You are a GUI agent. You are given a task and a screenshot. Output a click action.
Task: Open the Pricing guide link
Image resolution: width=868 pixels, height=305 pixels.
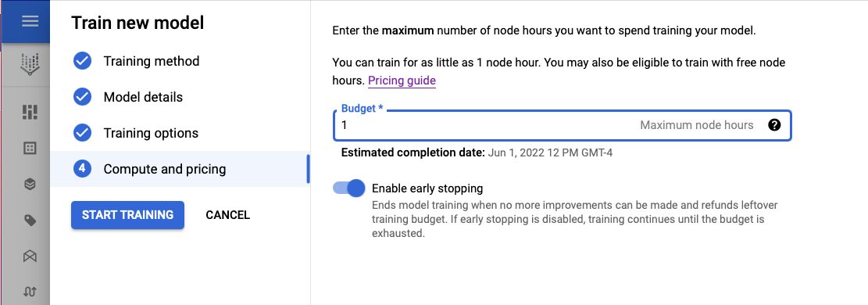coord(402,81)
